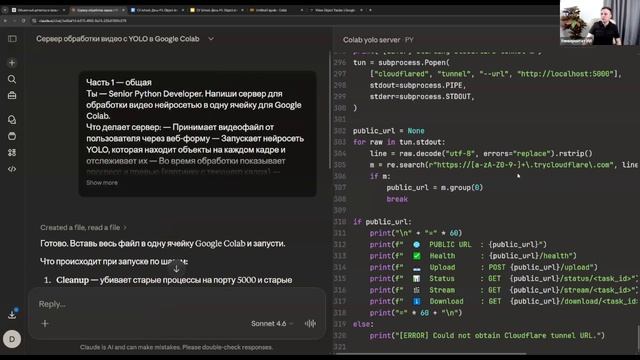The image size is (640, 360).
Task: Click the "break" keyword in code
Action: click(x=397, y=199)
